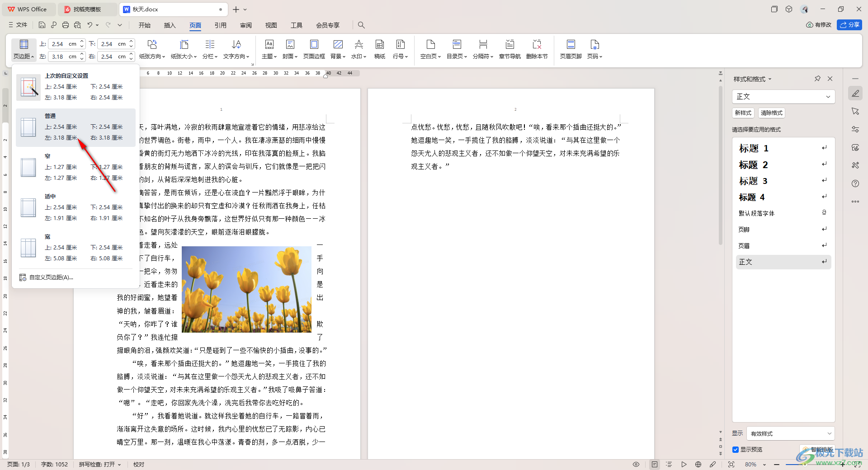The height and width of the screenshot is (470, 868).
Task: Switch to web layout globe view
Action: click(698, 464)
